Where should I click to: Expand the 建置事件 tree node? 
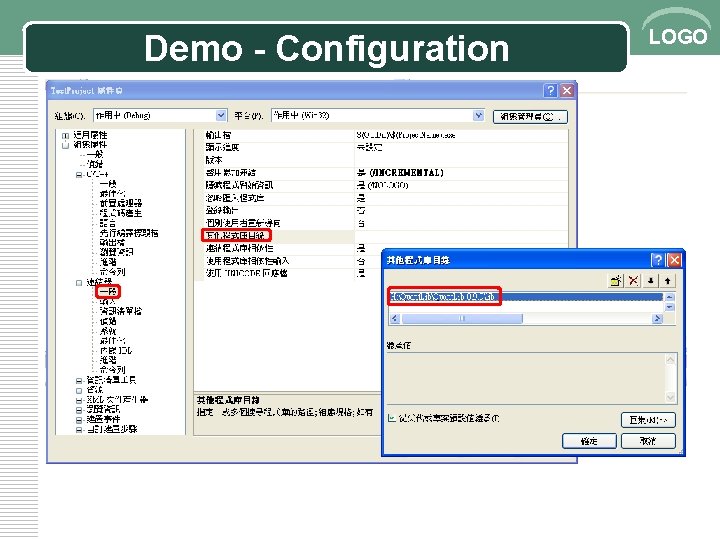tap(79, 420)
